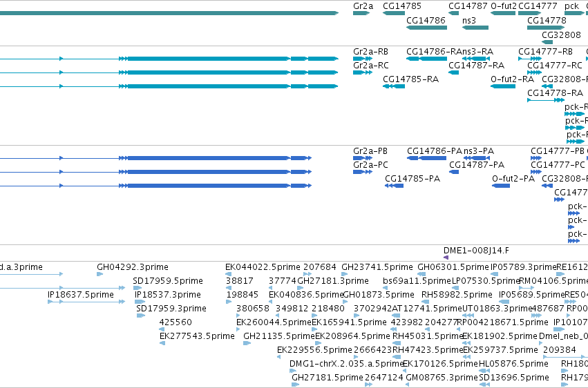Click the Gr2a gene arrow glyph
588x388 pixels.
361,13
